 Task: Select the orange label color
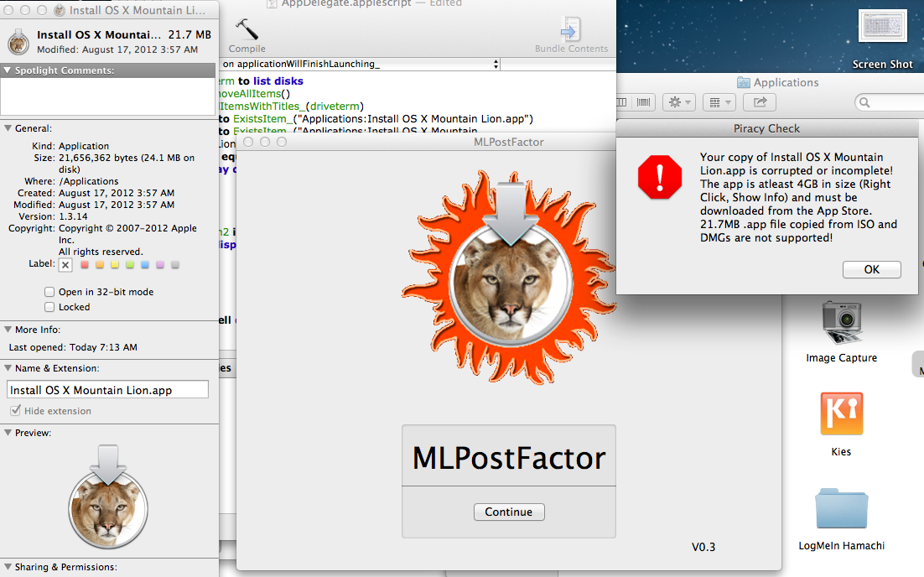tap(100, 265)
